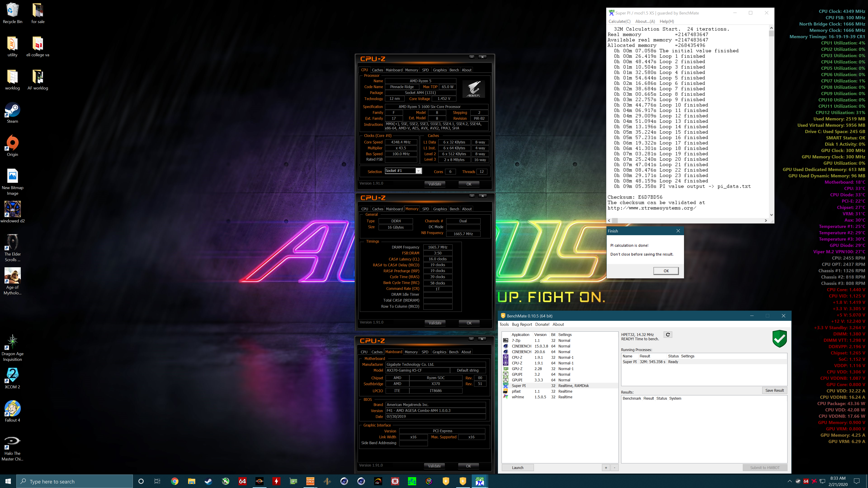Open the Socket #1 selection dropdown in CPU-Z

coord(418,171)
